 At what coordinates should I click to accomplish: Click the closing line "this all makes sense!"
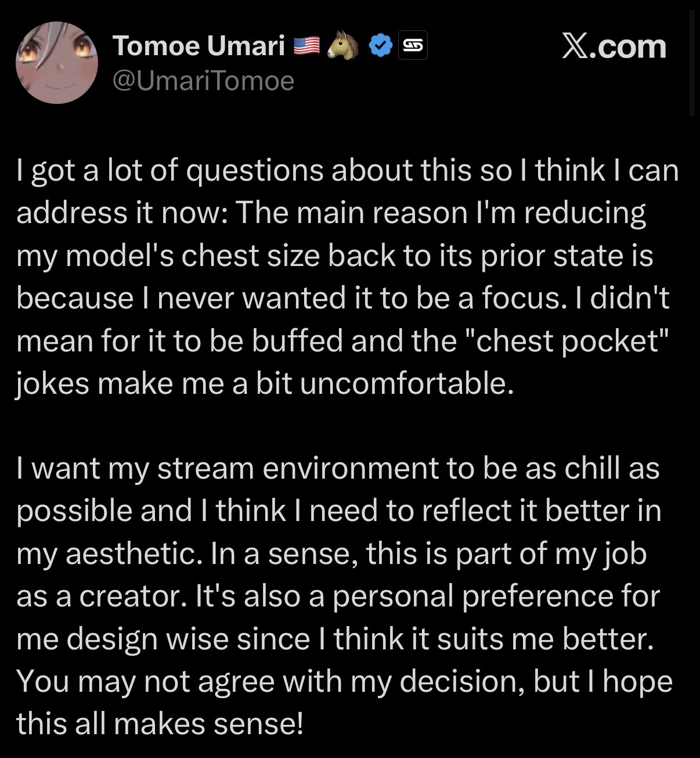pos(160,724)
